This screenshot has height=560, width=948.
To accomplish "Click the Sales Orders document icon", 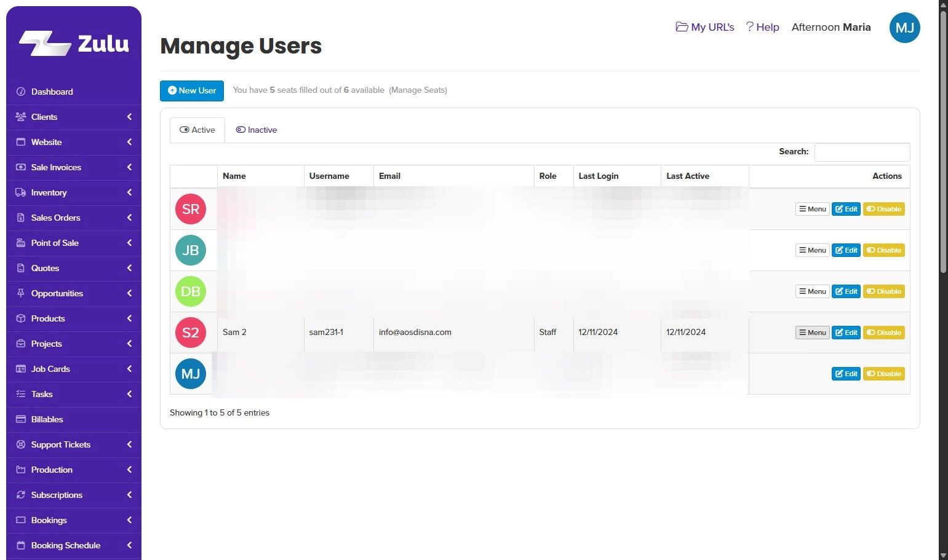I will pyautogui.click(x=20, y=218).
